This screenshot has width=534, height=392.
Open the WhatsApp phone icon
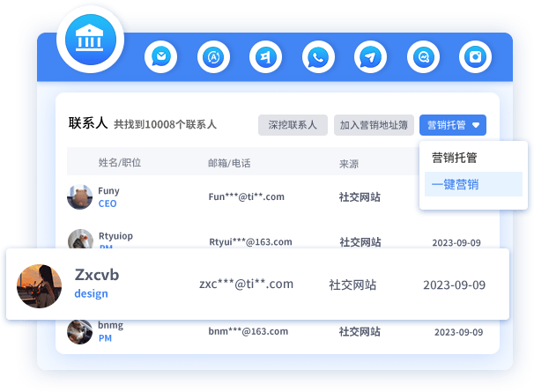[x=318, y=58]
